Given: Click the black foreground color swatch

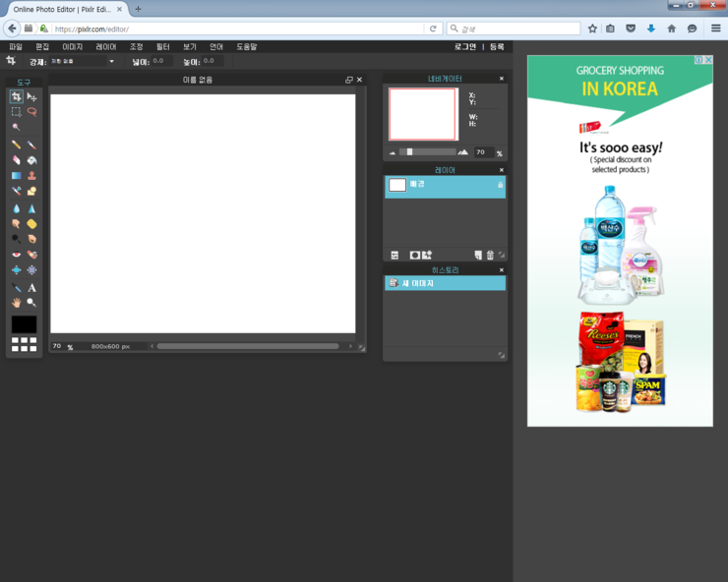Looking at the screenshot, I should 24,324.
